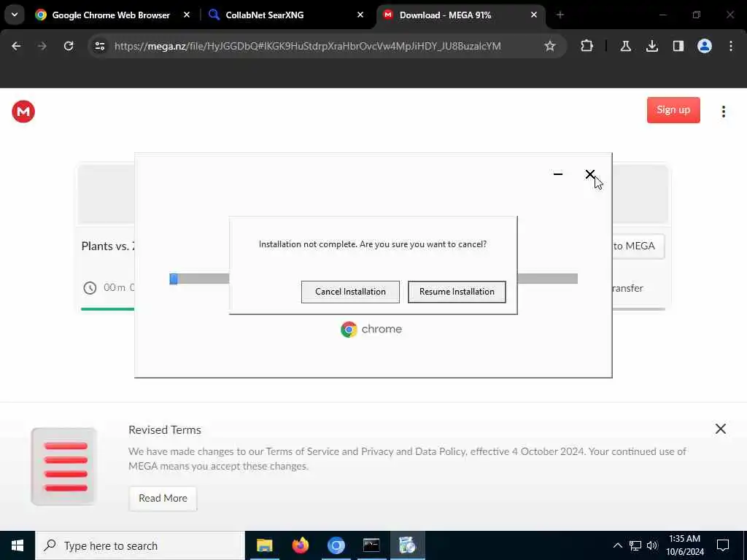View site information icon
Screen dimensions: 747x560
pos(99,46)
